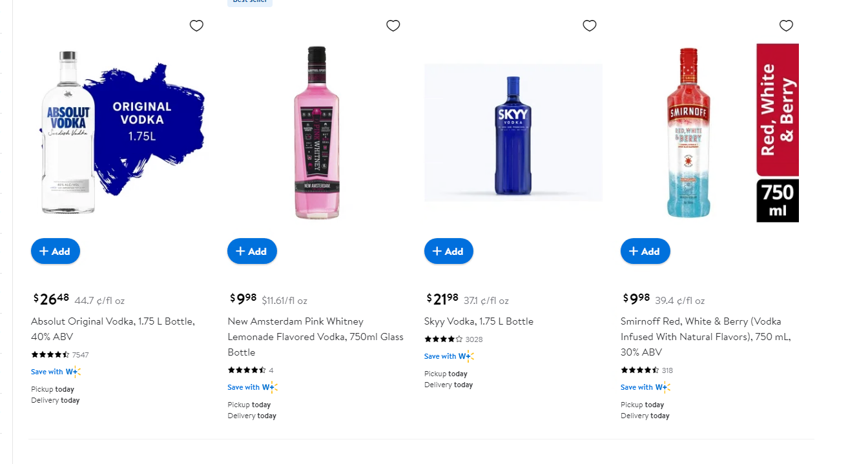The image size is (868, 464).
Task: Add Smirnoff Red, White & Berry to cart
Action: [x=645, y=251]
